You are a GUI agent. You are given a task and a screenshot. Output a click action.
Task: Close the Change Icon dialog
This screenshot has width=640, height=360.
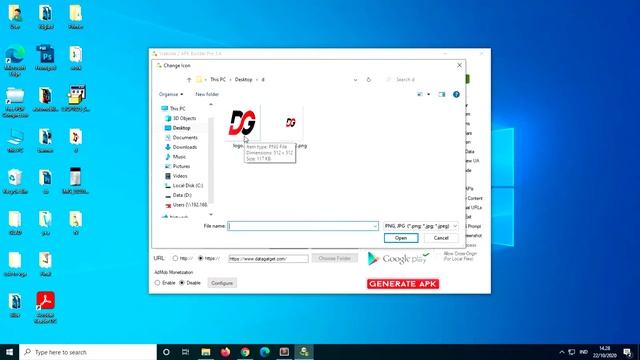(x=459, y=65)
